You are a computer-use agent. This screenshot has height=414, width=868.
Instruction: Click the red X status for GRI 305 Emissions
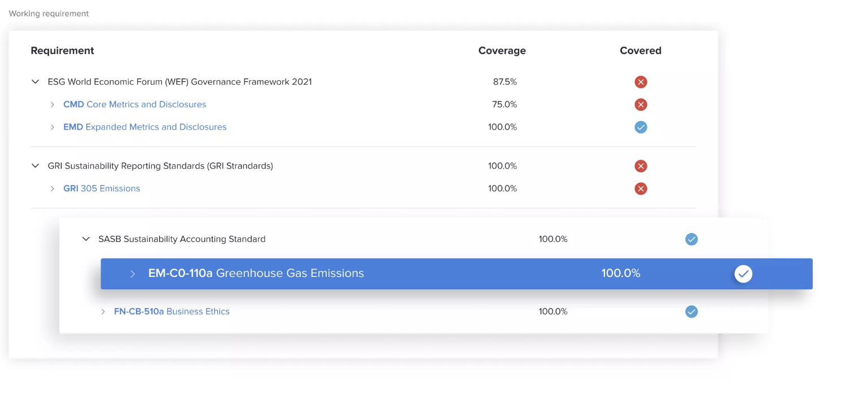(641, 188)
